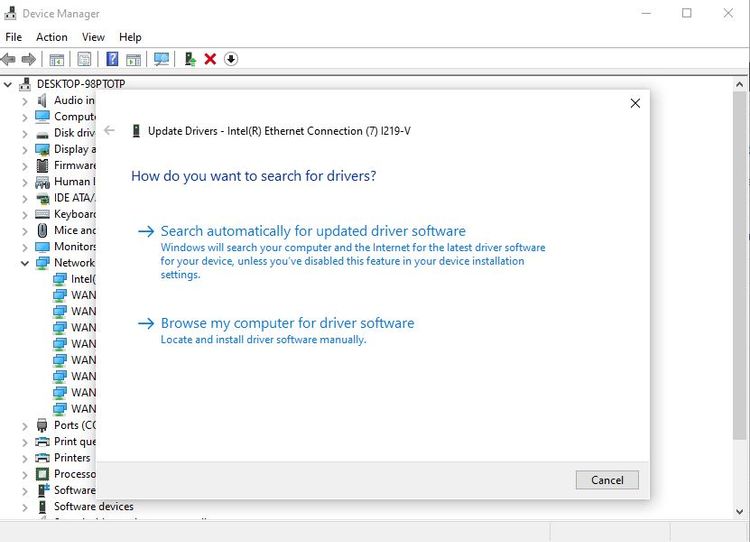Select the Processors tree item
The image size is (750, 542).
click(75, 474)
